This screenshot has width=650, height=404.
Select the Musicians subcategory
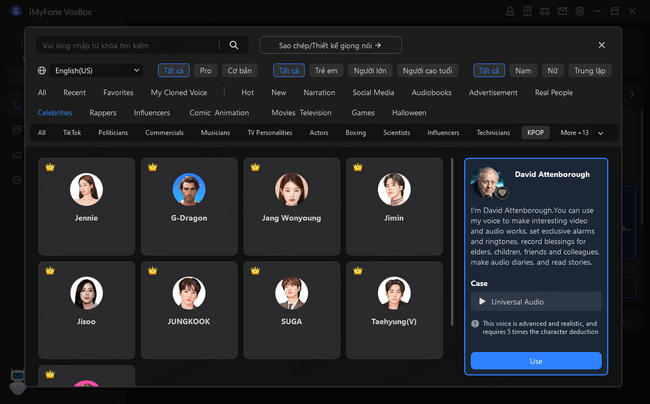click(x=215, y=133)
